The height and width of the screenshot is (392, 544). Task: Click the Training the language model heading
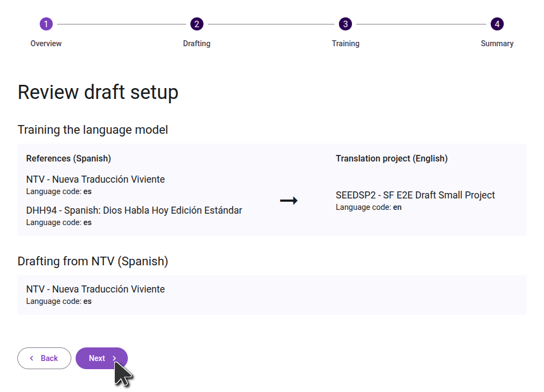pyautogui.click(x=92, y=130)
